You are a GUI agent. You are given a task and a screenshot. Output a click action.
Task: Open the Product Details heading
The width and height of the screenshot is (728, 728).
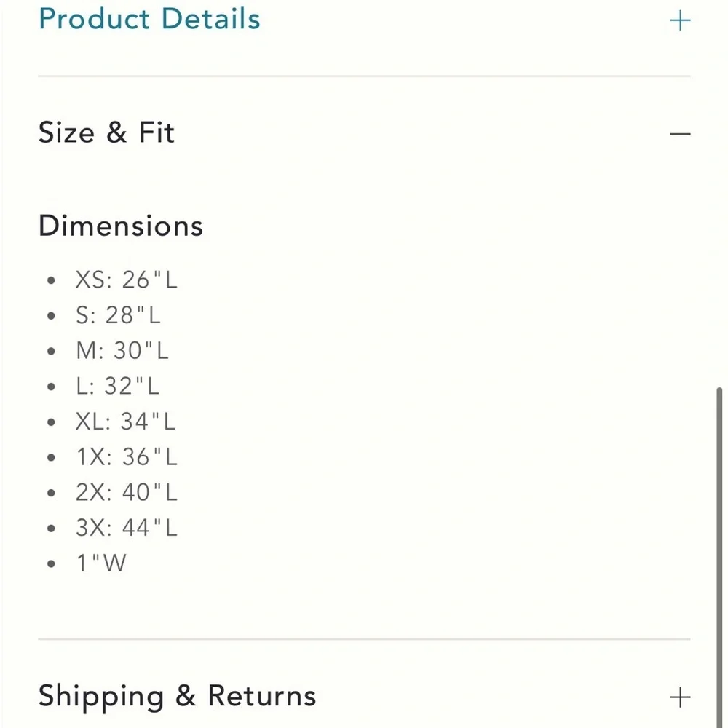pos(149,19)
